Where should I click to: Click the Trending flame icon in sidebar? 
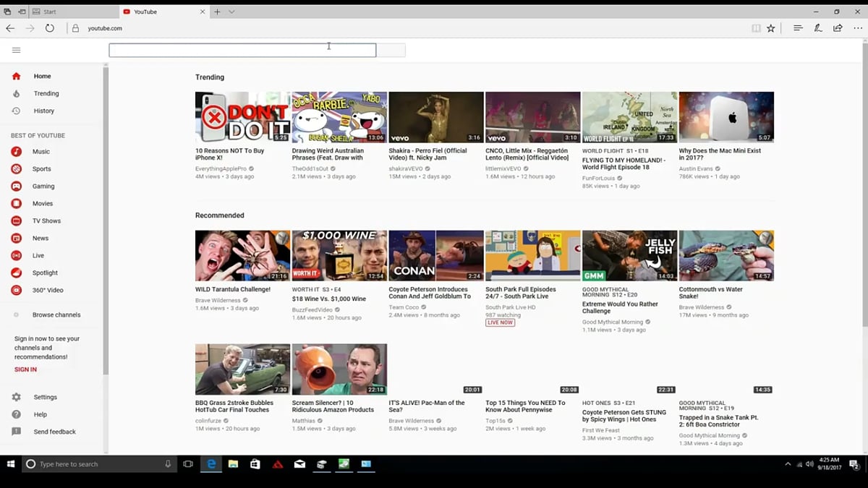(x=16, y=94)
